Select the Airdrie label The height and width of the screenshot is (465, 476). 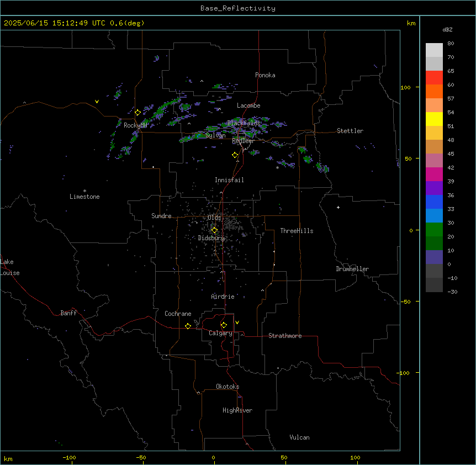tap(223, 297)
